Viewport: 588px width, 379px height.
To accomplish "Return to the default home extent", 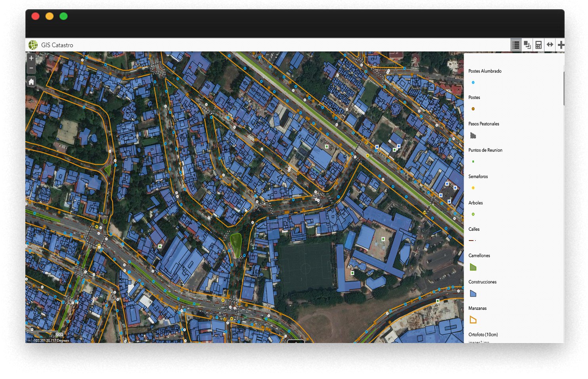I will click(x=31, y=81).
